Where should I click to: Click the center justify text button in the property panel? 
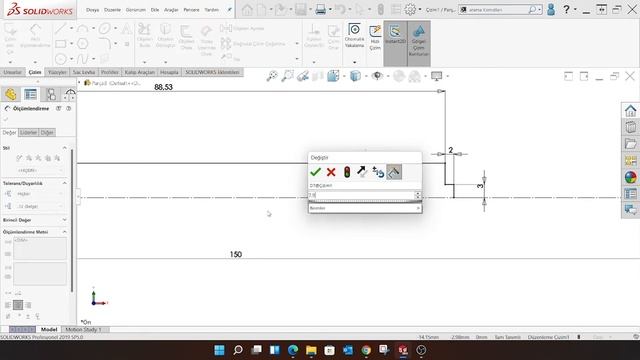click(x=18, y=305)
